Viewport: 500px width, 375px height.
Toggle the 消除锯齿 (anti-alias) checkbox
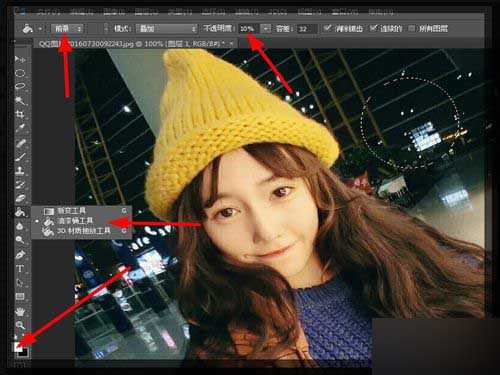click(x=327, y=28)
